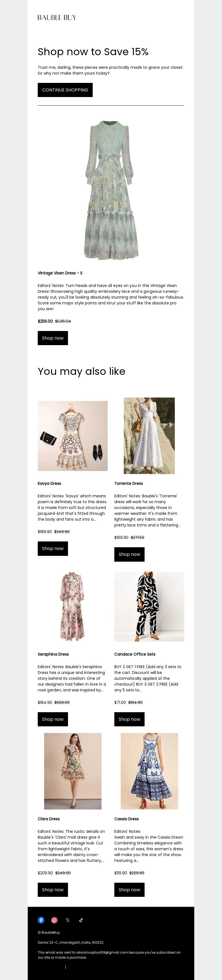222x980 pixels.
Task: Shop now for the Clara Dress
Action: 53,889
